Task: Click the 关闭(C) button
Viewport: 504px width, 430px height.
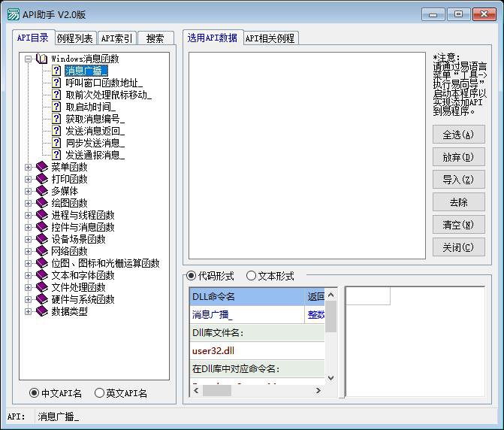Action: 458,247
